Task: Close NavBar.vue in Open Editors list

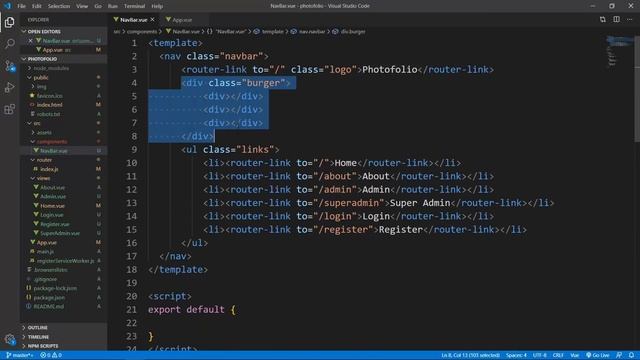Action: (30, 41)
